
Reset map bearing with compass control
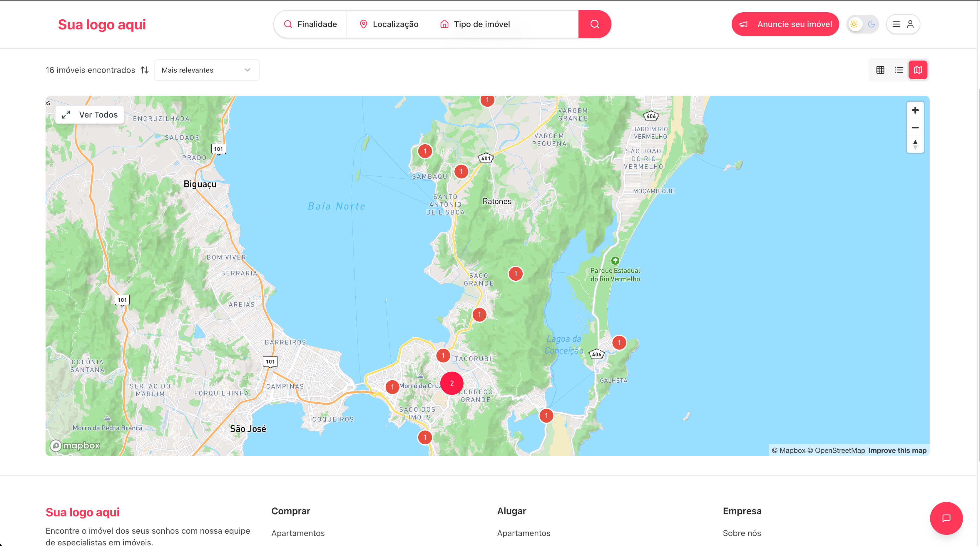coord(915,145)
